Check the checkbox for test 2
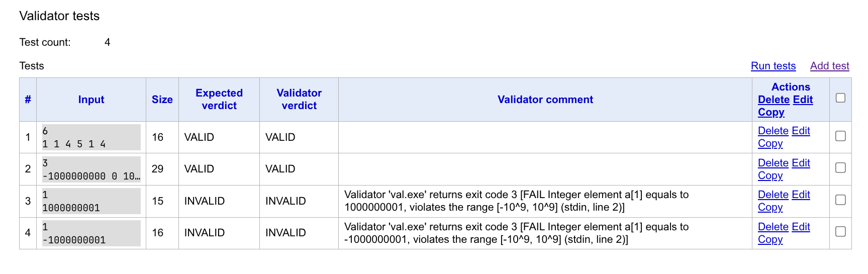Image resolution: width=868 pixels, height=274 pixels. click(840, 168)
